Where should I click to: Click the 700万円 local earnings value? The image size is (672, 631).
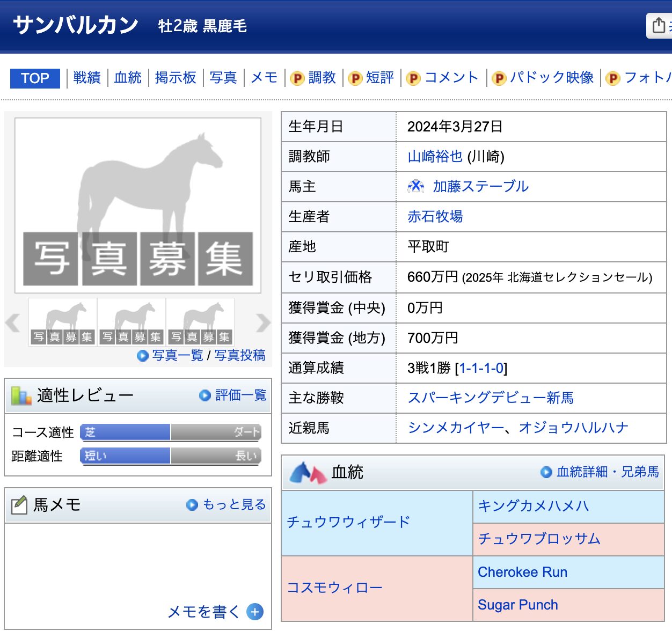[x=433, y=338]
